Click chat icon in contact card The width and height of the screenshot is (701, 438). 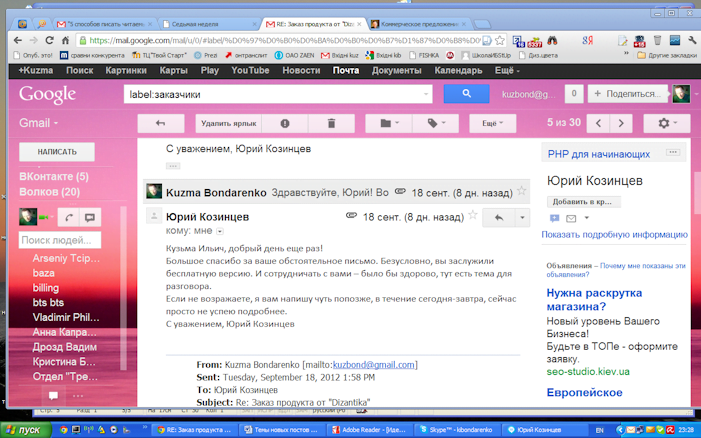pos(554,218)
